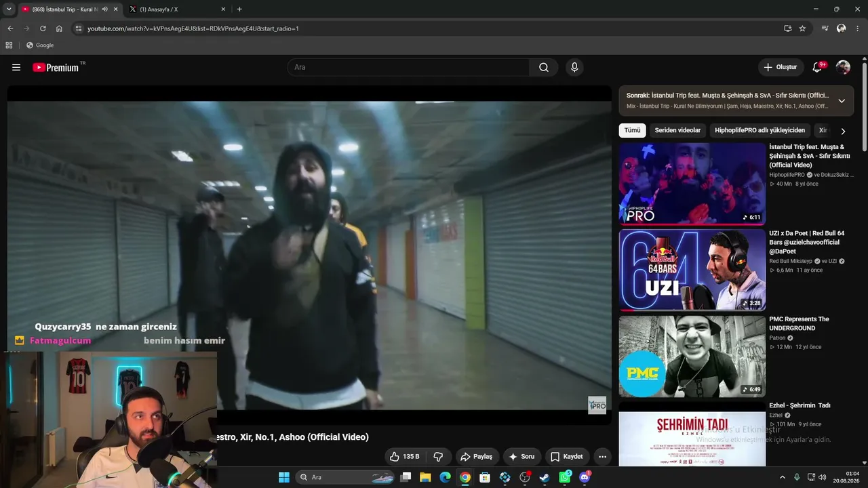
Task: Click the taskbar Ara search box
Action: point(344,477)
